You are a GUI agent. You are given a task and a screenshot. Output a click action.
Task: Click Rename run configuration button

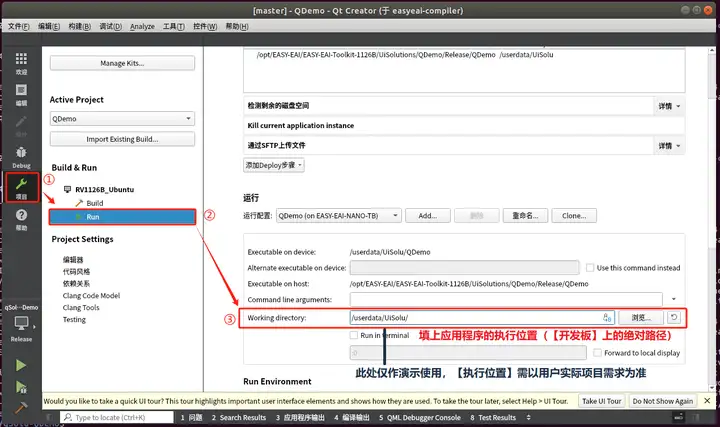pos(525,215)
